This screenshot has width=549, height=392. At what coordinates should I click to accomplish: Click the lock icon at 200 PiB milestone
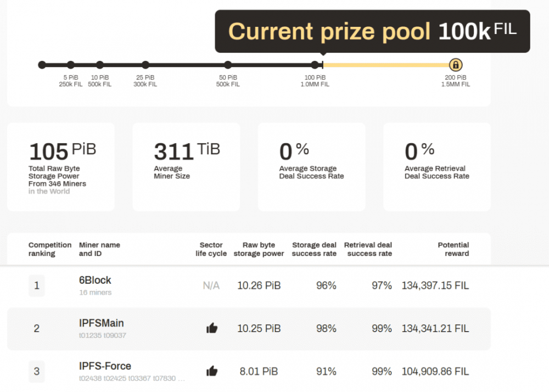[x=455, y=65]
